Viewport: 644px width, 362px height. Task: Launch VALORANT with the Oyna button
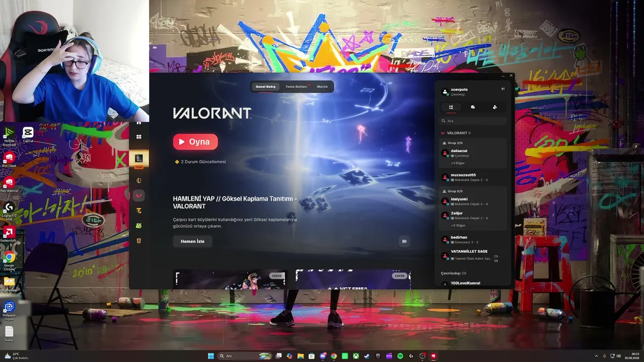tap(195, 142)
